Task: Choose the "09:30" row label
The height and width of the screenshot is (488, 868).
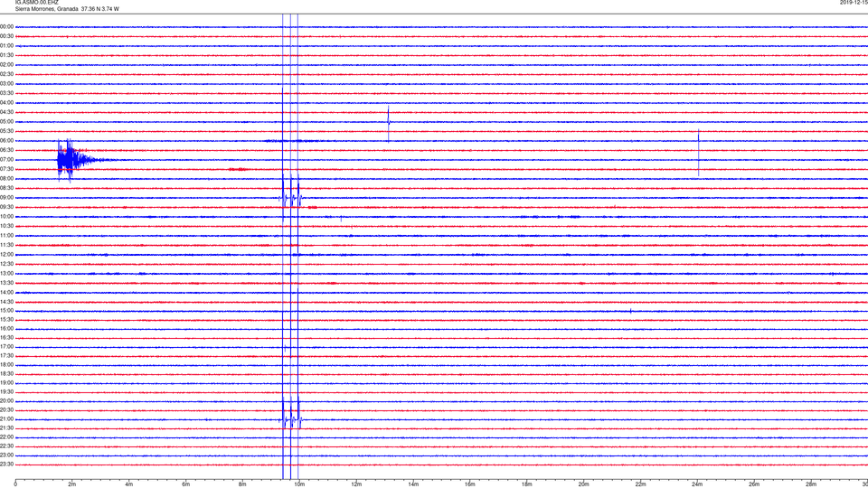Action: click(6, 207)
